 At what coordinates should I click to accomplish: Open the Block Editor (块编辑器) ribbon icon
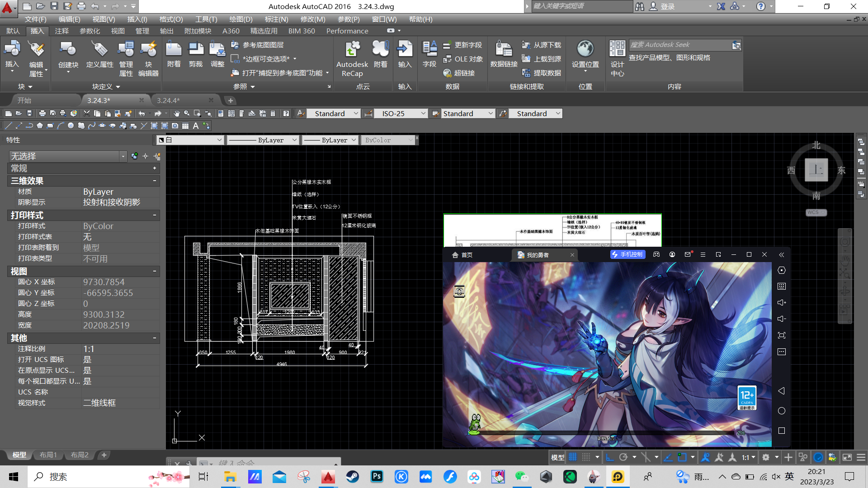tap(148, 59)
